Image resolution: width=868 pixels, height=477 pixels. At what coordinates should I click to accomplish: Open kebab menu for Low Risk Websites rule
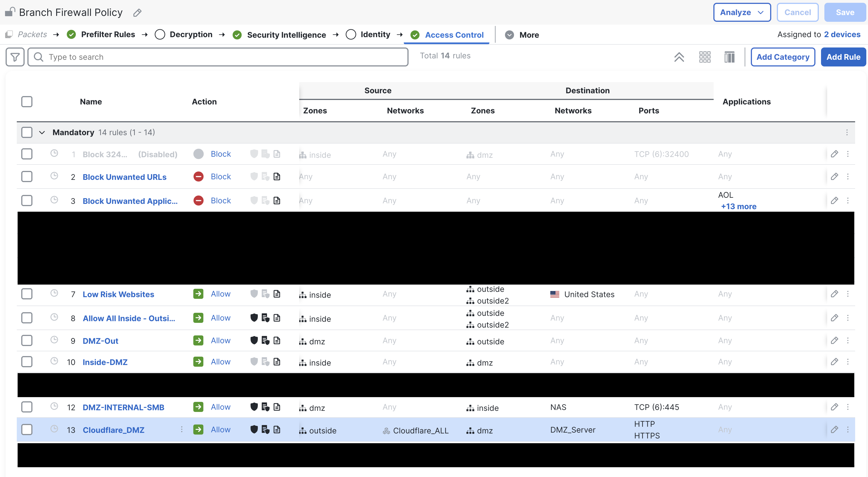(848, 294)
